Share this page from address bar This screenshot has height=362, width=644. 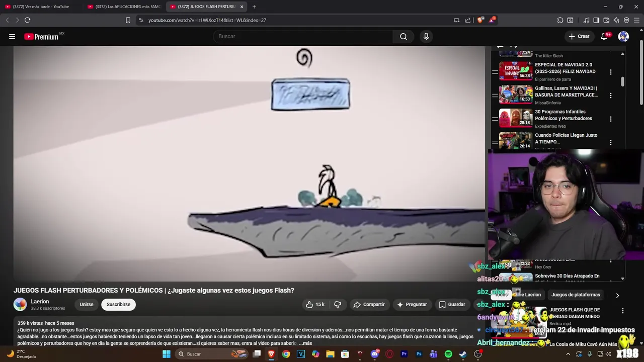click(x=468, y=20)
